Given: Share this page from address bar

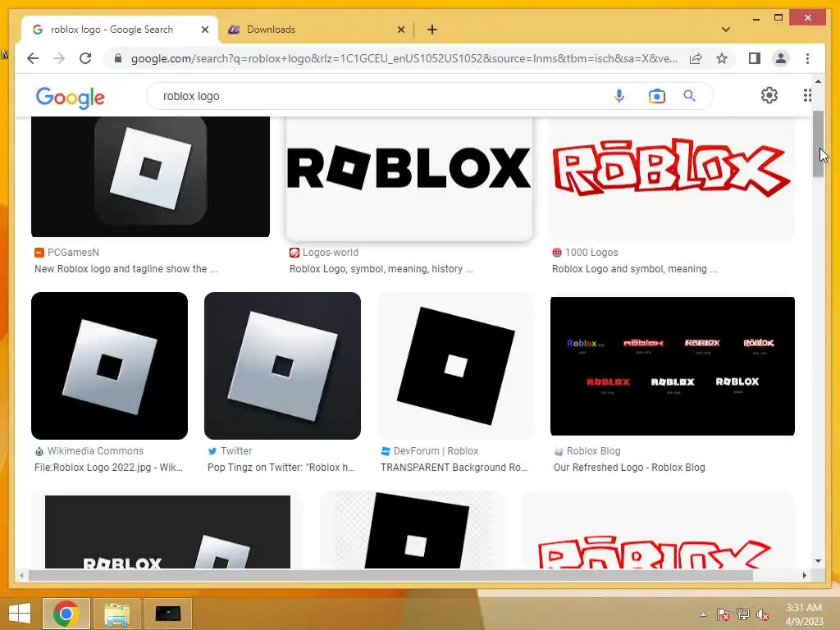Looking at the screenshot, I should [696, 58].
